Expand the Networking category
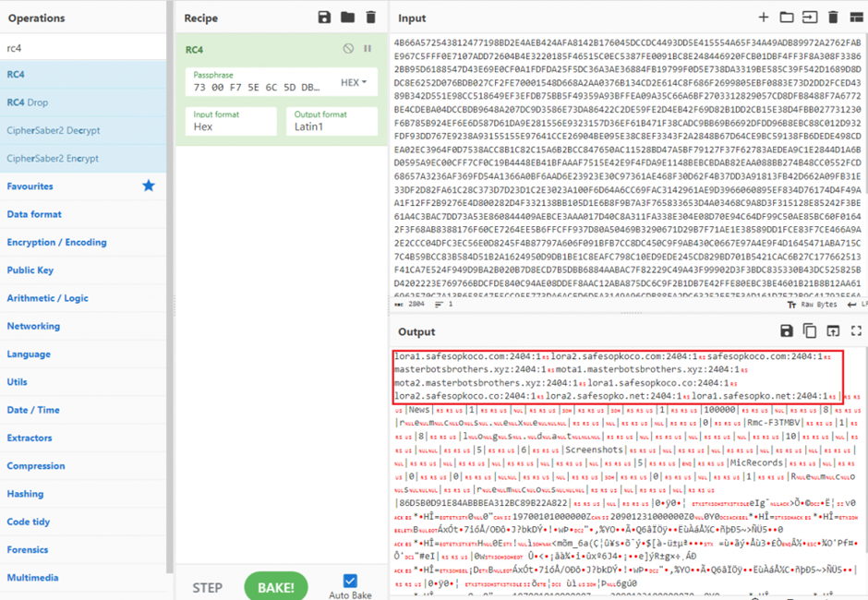This screenshot has width=868, height=600. click(83, 326)
